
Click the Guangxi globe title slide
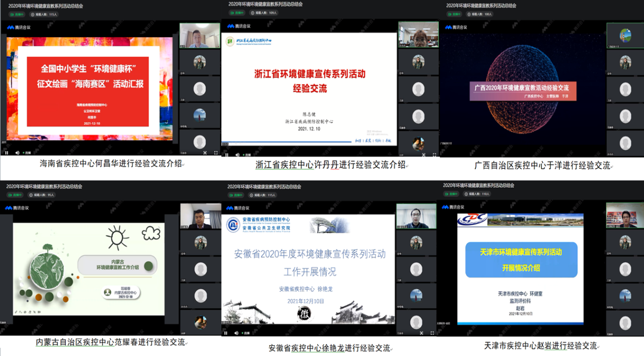pyautogui.click(x=523, y=89)
